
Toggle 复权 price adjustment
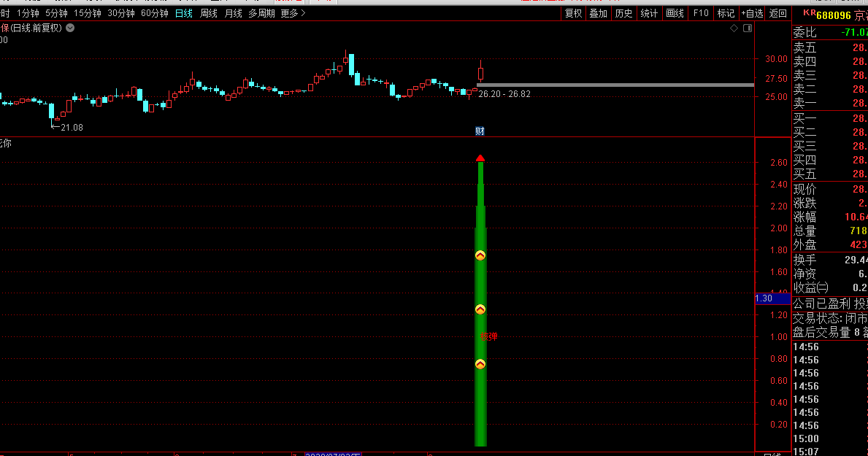[573, 13]
